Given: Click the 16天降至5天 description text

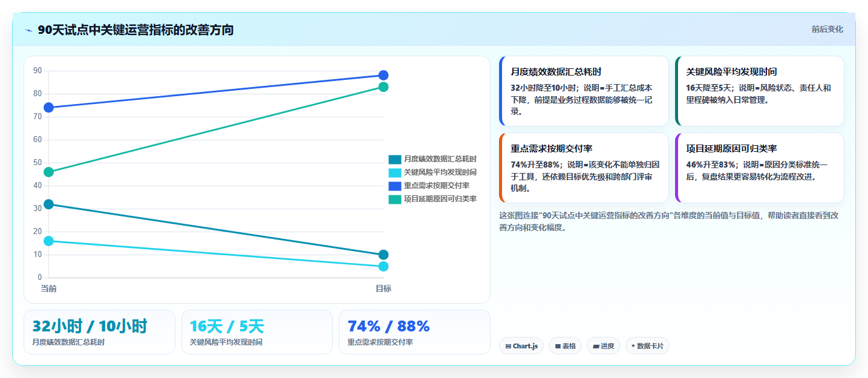Looking at the screenshot, I should 759,94.
